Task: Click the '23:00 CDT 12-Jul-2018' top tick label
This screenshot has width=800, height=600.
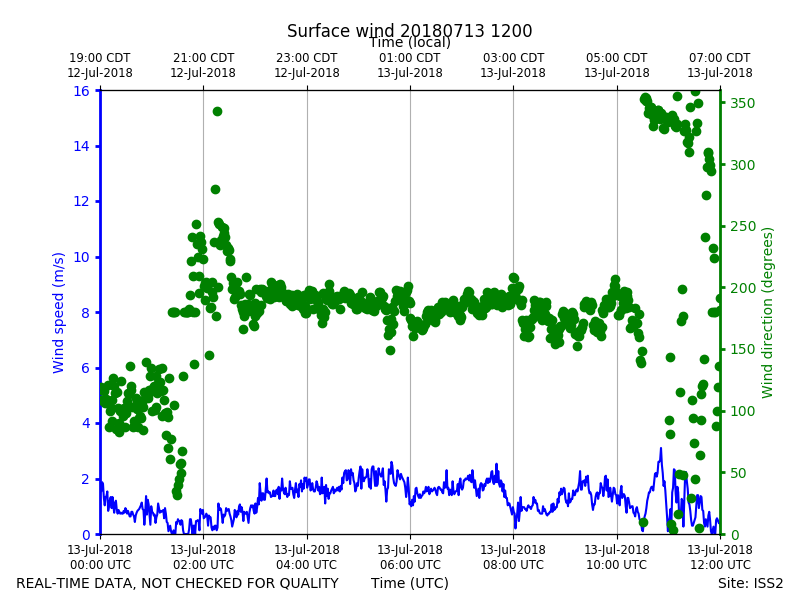Action: click(307, 65)
